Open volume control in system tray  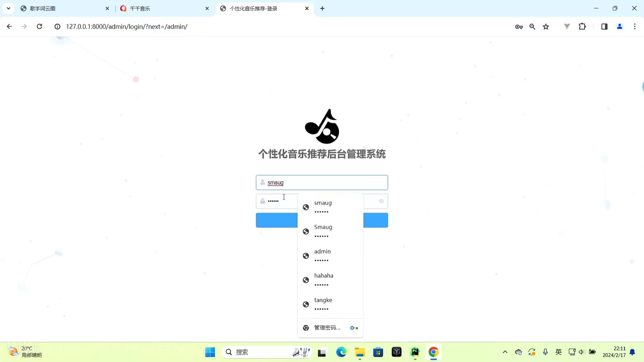[x=582, y=352]
